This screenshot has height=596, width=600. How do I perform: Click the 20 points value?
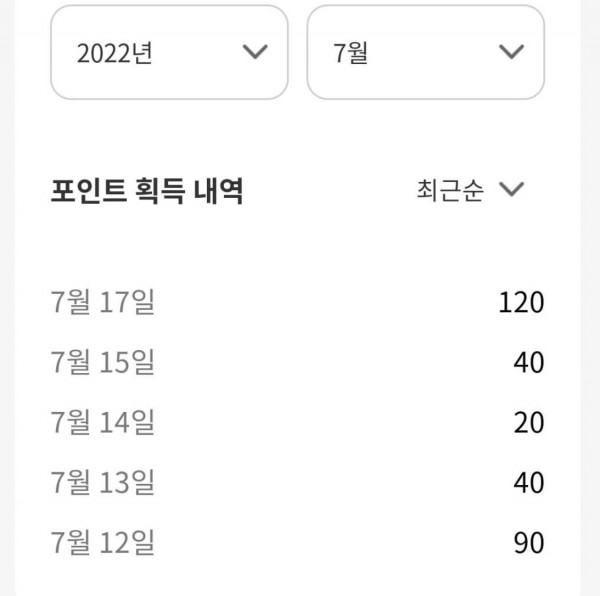pyautogui.click(x=528, y=423)
